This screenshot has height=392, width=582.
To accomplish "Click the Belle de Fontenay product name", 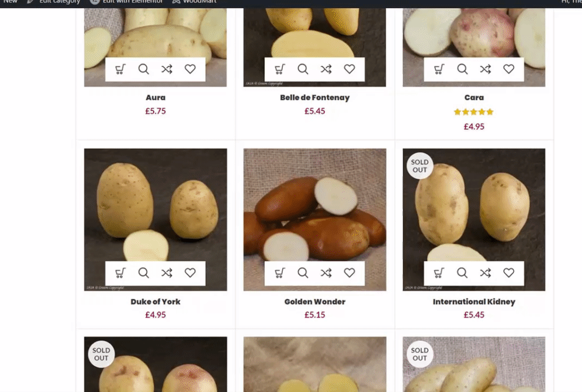I will 315,98.
